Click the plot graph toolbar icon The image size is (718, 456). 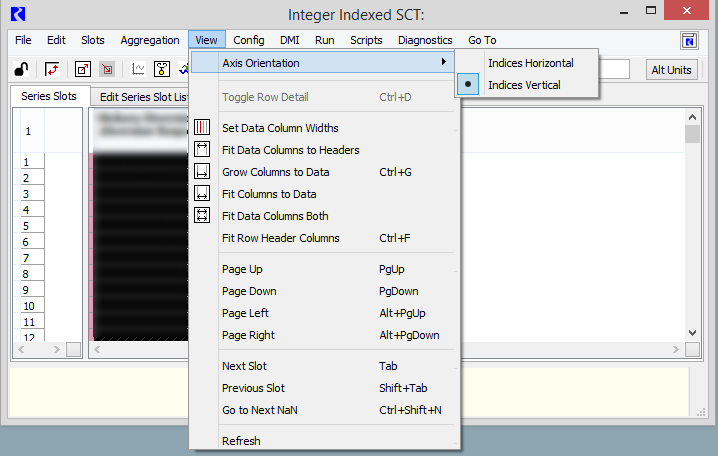[x=138, y=69]
